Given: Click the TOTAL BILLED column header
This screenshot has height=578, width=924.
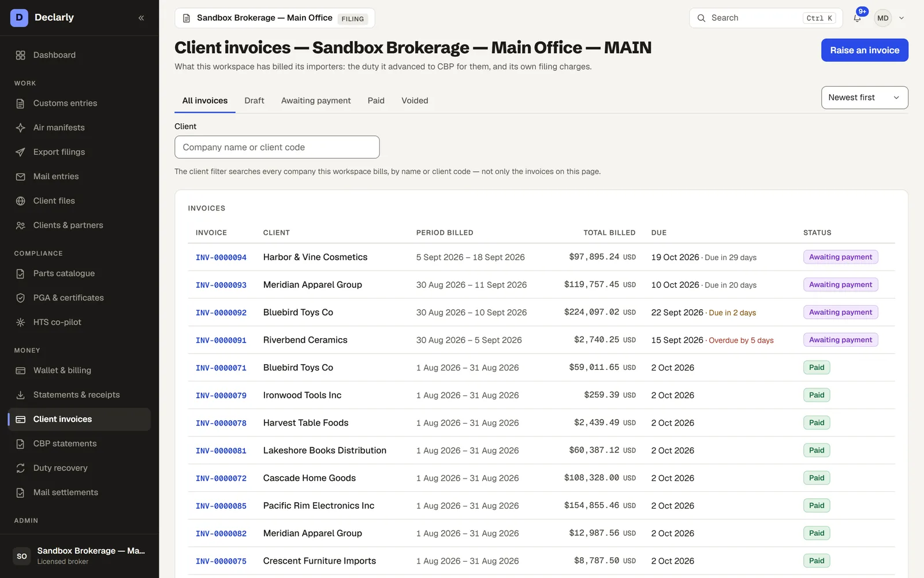Looking at the screenshot, I should click(x=609, y=233).
